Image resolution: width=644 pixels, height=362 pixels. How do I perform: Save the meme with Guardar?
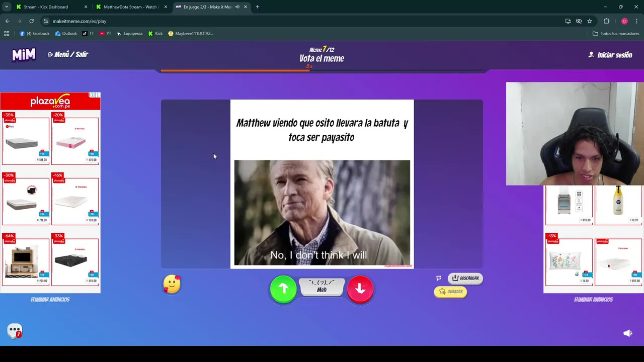[450, 292]
